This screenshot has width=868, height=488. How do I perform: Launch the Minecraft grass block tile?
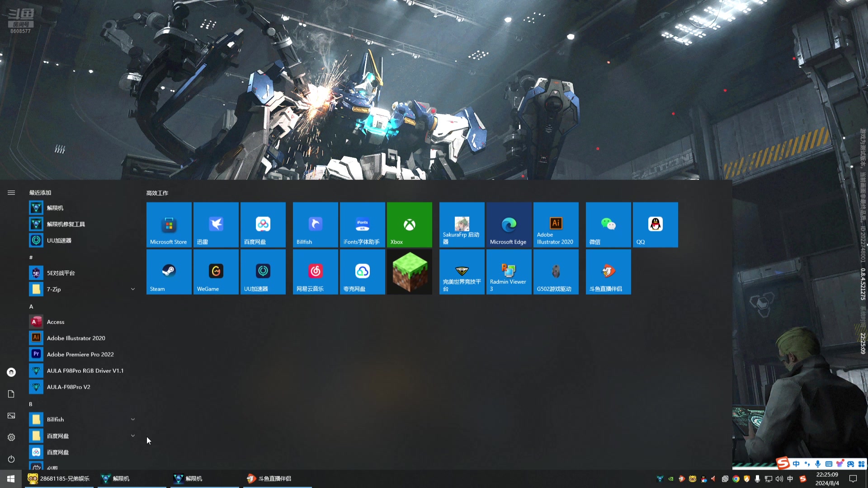coord(409,272)
